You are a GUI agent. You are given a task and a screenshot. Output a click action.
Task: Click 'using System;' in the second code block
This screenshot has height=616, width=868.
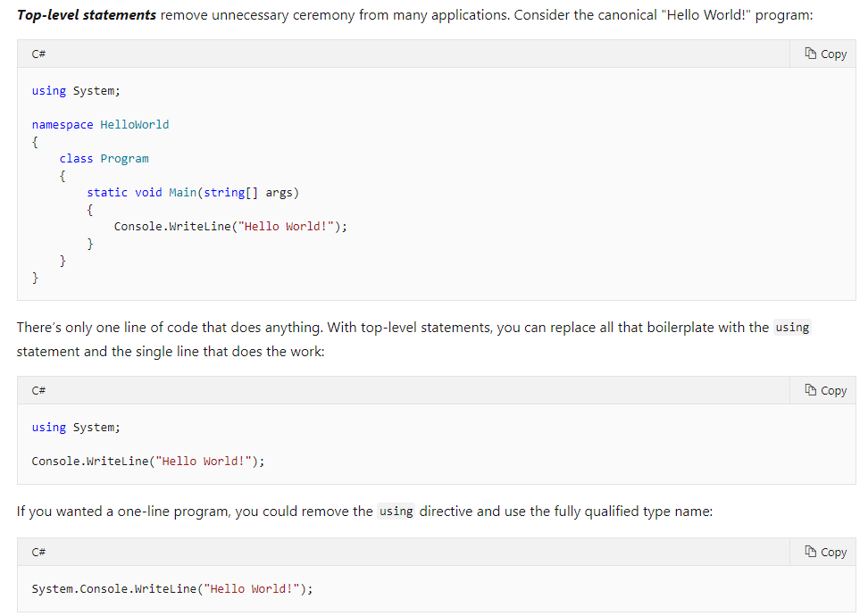76,428
